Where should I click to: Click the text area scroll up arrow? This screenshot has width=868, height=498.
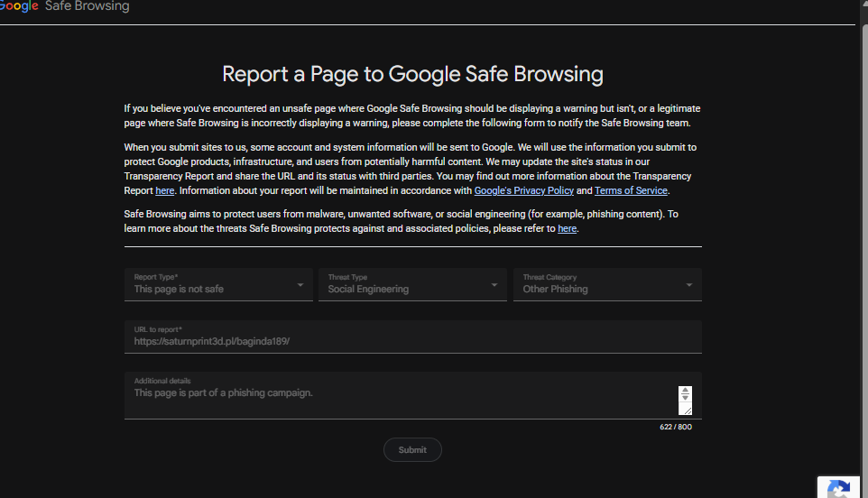tap(686, 390)
